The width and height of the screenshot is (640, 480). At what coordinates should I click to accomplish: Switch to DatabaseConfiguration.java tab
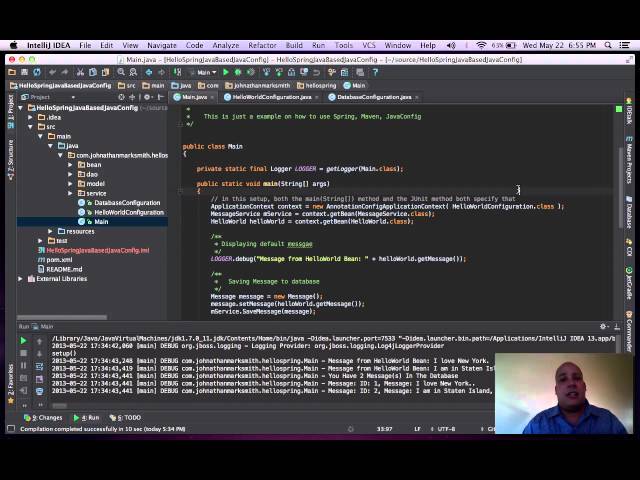click(373, 97)
